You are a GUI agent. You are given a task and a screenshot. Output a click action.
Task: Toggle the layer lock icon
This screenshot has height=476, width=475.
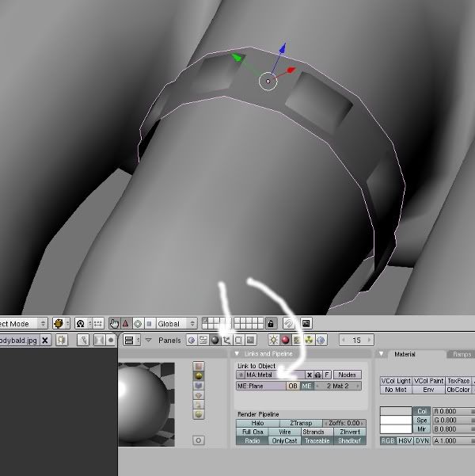pos(271,324)
